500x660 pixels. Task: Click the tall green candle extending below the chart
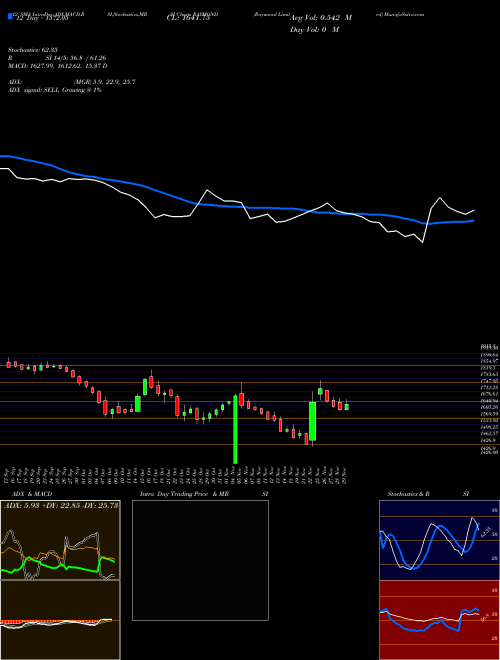(235, 429)
